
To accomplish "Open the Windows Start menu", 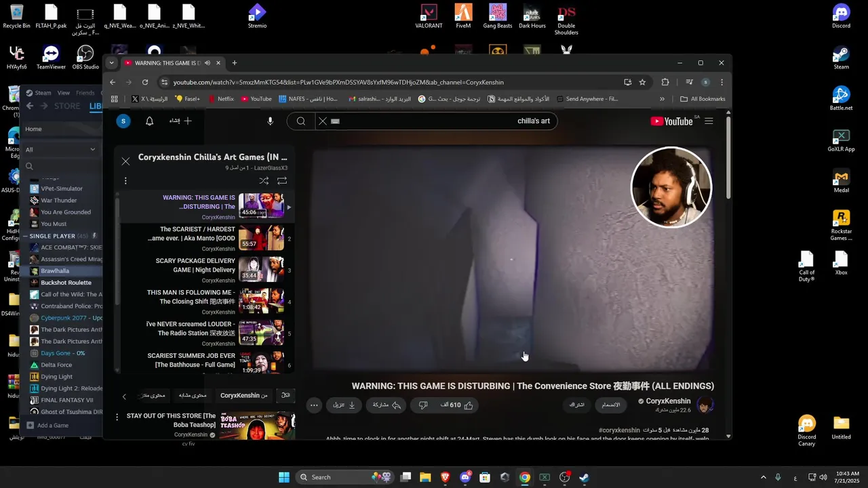I will click(284, 477).
